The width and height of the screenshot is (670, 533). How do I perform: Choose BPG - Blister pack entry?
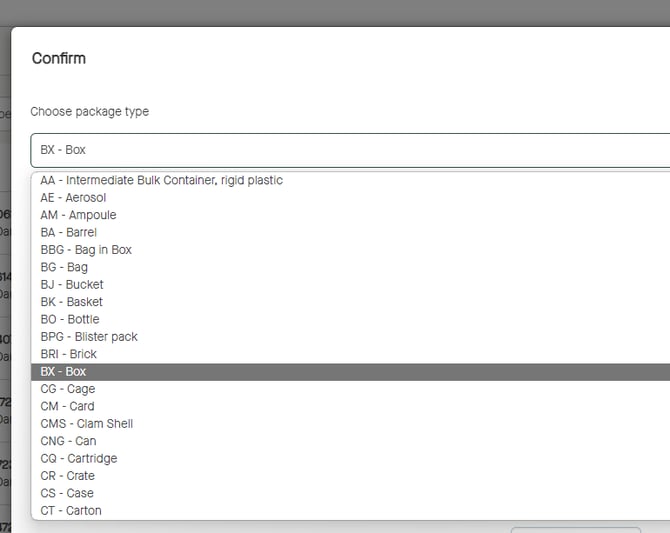tap(89, 337)
